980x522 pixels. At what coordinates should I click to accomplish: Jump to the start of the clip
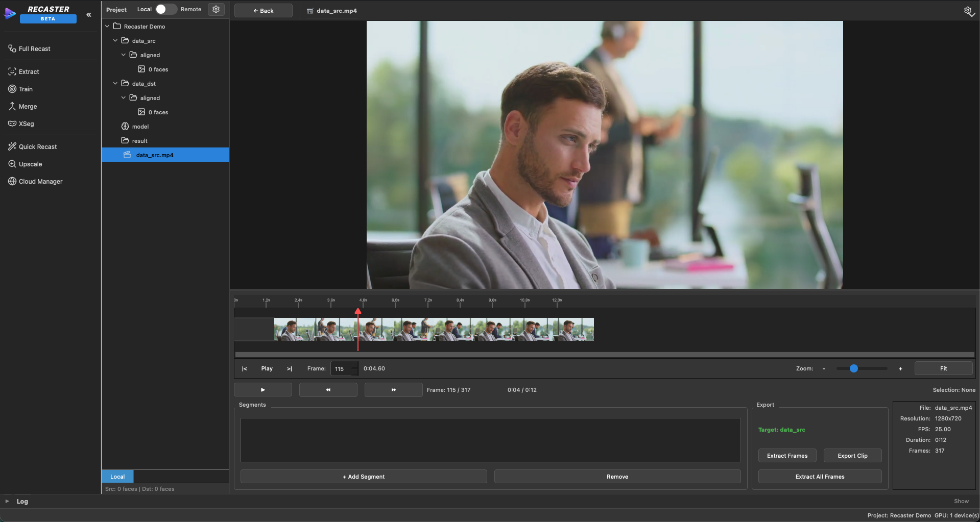coord(245,369)
